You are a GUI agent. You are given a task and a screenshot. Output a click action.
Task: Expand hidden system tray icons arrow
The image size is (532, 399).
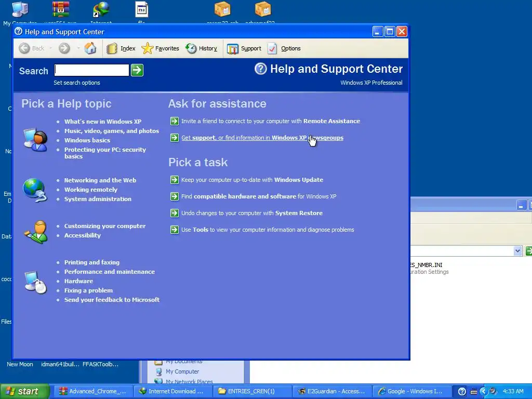click(484, 392)
